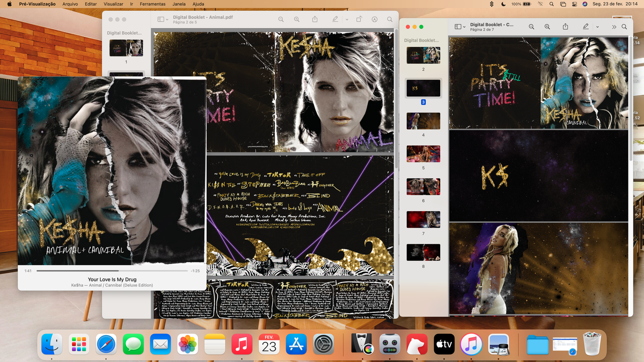Open the Editar menu
644x362 pixels.
click(x=91, y=4)
